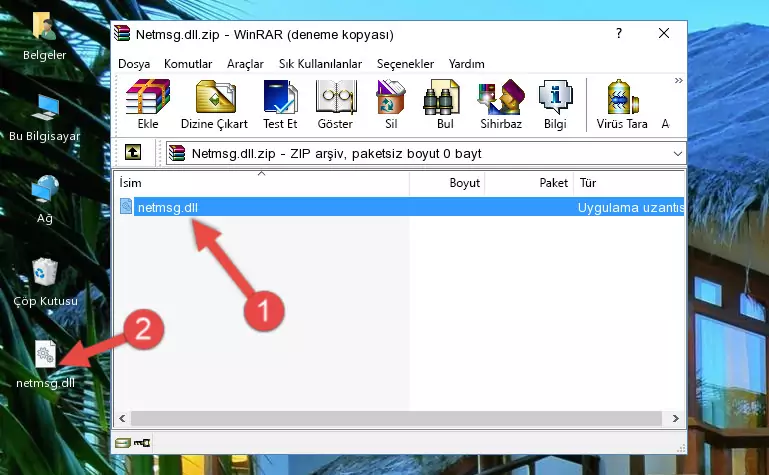Screen dimensions: 769x475
Task: Open the Sık Kullanılanlar menu
Action: tap(320, 64)
